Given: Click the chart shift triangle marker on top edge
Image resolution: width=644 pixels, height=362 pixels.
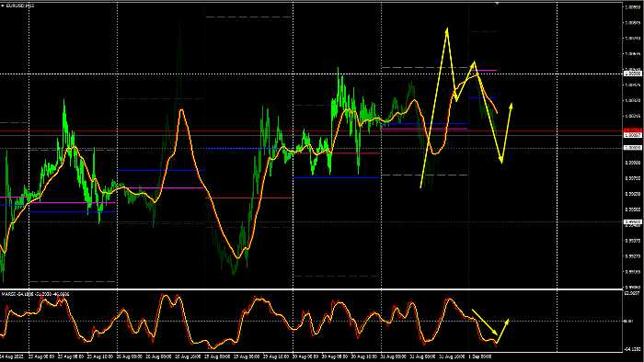Looking at the screenshot, I should 497,4.
